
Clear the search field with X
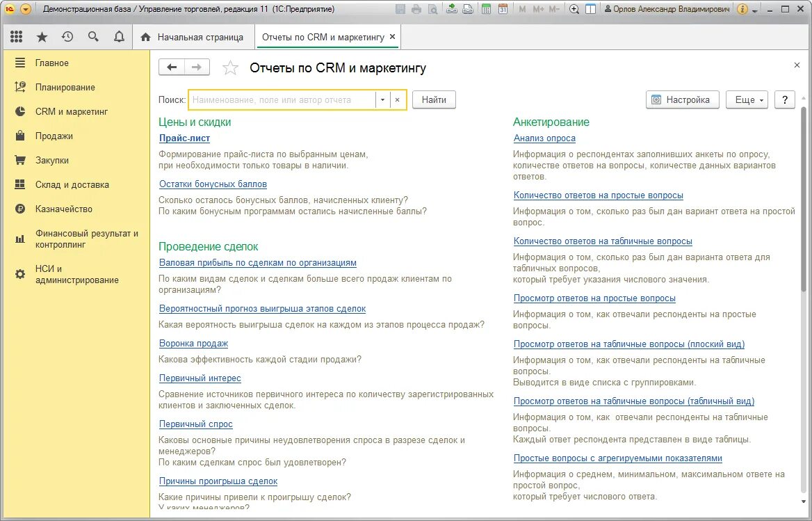tap(397, 100)
